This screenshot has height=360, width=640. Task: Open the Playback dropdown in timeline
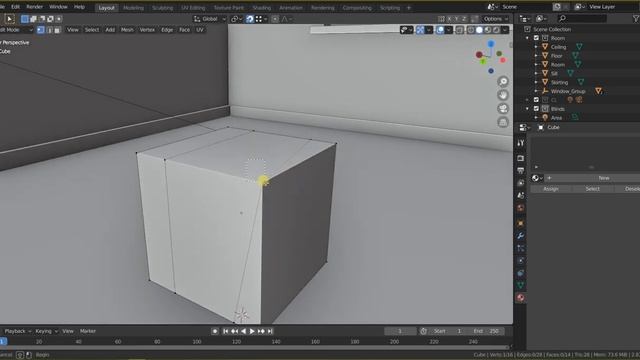point(18,331)
